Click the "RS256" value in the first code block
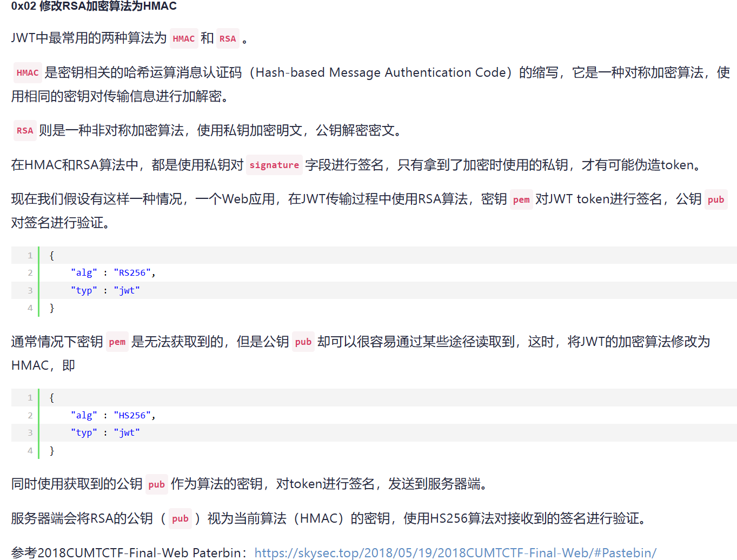Image resolution: width=737 pixels, height=560 pixels. pos(132,273)
